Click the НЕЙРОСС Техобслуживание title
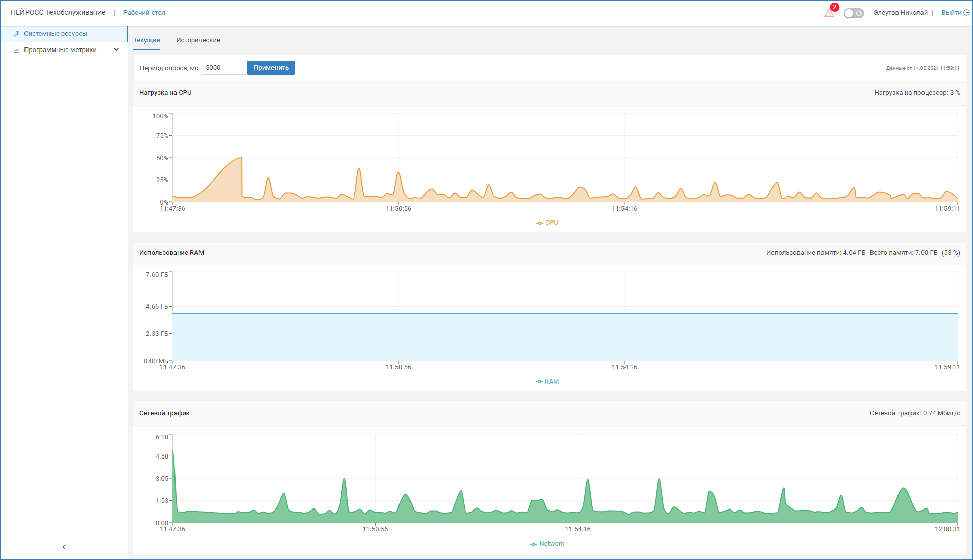 point(58,13)
